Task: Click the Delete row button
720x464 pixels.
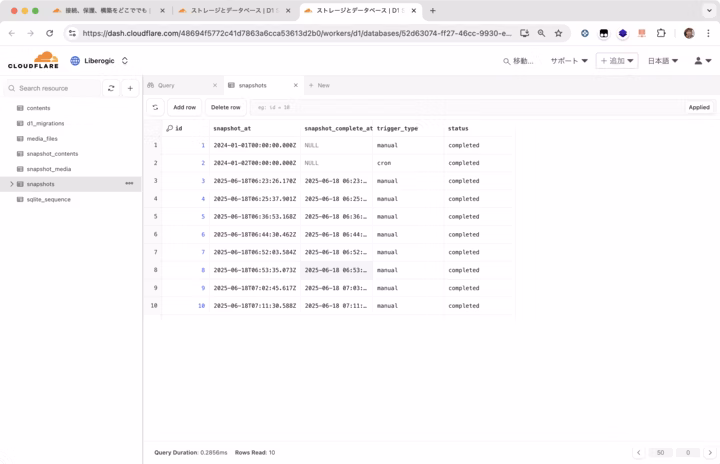Action: point(225,107)
